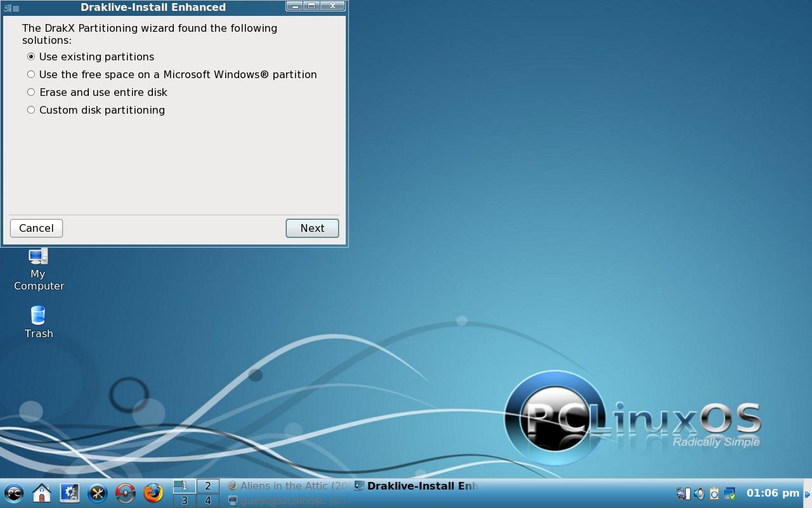Click the Next button in the installer
Image resolution: width=812 pixels, height=508 pixels.
click(312, 228)
